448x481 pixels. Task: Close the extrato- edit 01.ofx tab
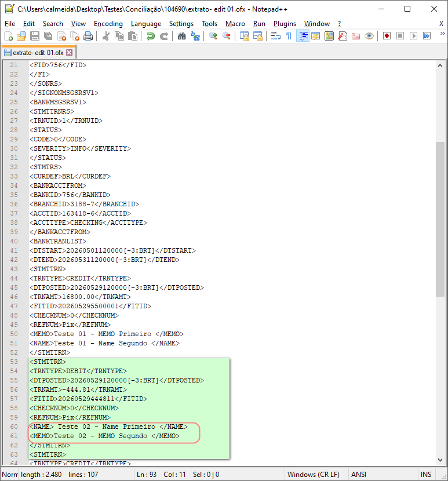click(70, 53)
